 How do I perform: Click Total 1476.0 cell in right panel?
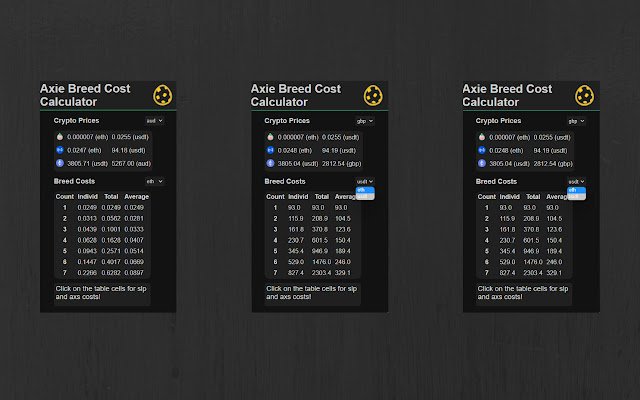[533, 262]
